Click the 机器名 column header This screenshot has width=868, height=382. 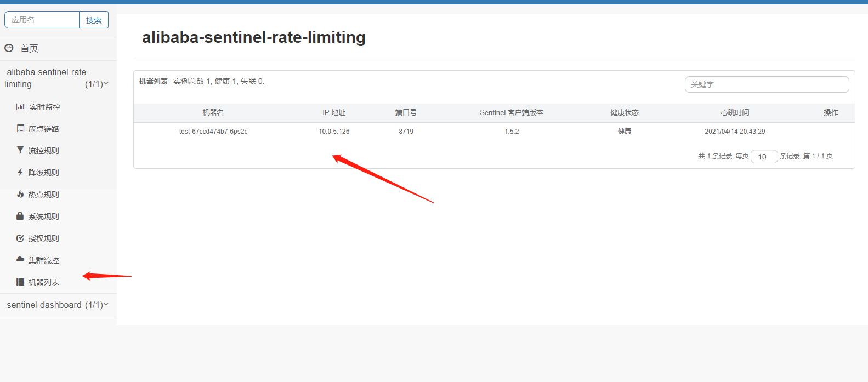tap(213, 112)
